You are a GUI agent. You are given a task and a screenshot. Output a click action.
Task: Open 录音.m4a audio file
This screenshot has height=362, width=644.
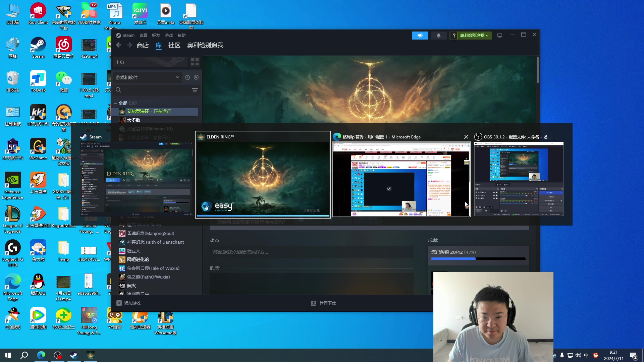tap(165, 14)
